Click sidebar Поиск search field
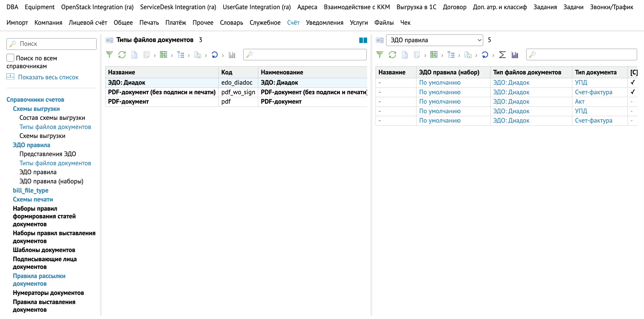Viewport: 644px width, 319px height. pyautogui.click(x=52, y=44)
